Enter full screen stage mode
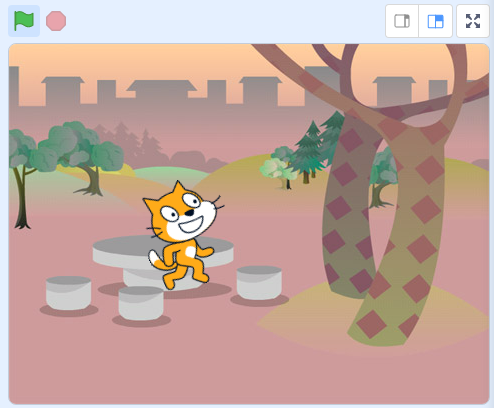 [473, 21]
